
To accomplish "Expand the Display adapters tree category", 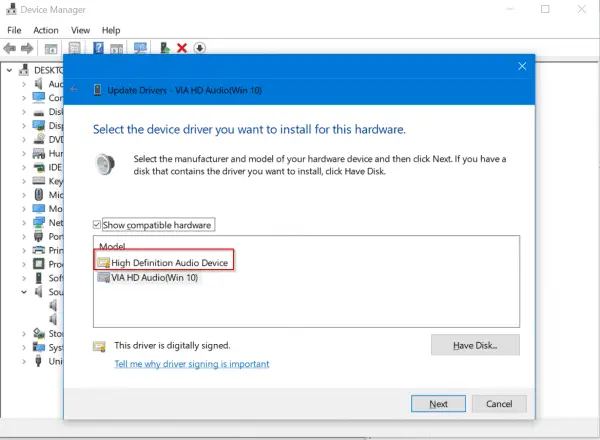I will (x=24, y=125).
